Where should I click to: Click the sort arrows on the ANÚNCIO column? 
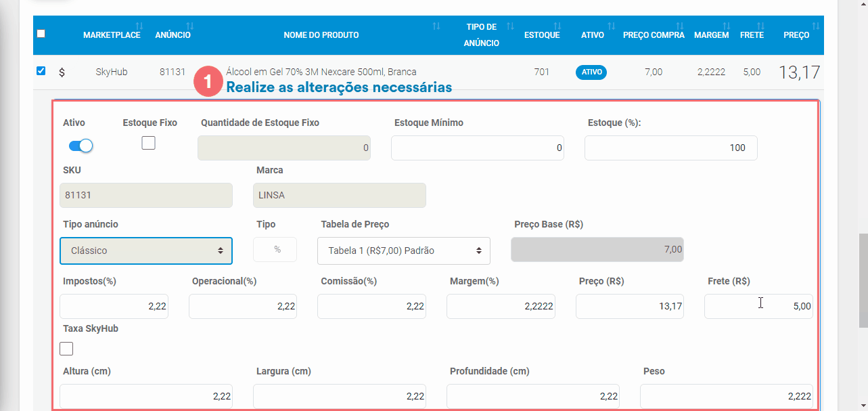point(190,26)
